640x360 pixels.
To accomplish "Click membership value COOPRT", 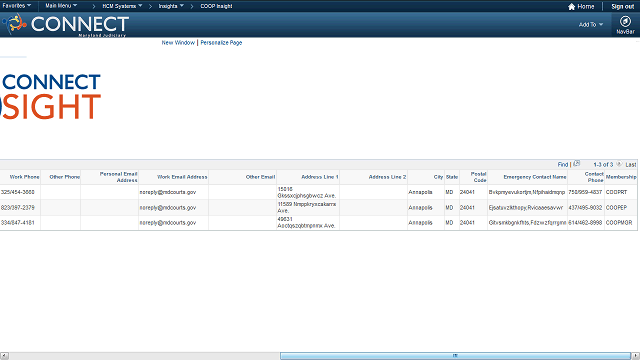I will pyautogui.click(x=616, y=192).
